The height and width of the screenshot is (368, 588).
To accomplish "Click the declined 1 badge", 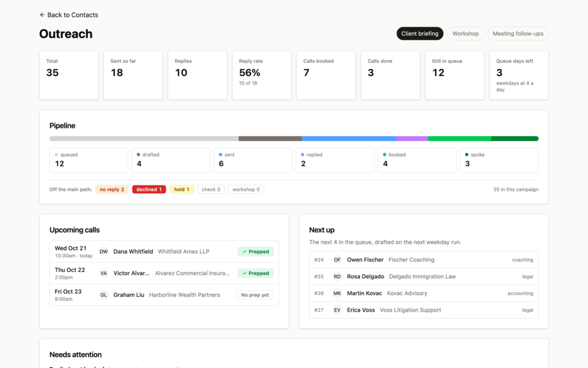I will pyautogui.click(x=149, y=189).
